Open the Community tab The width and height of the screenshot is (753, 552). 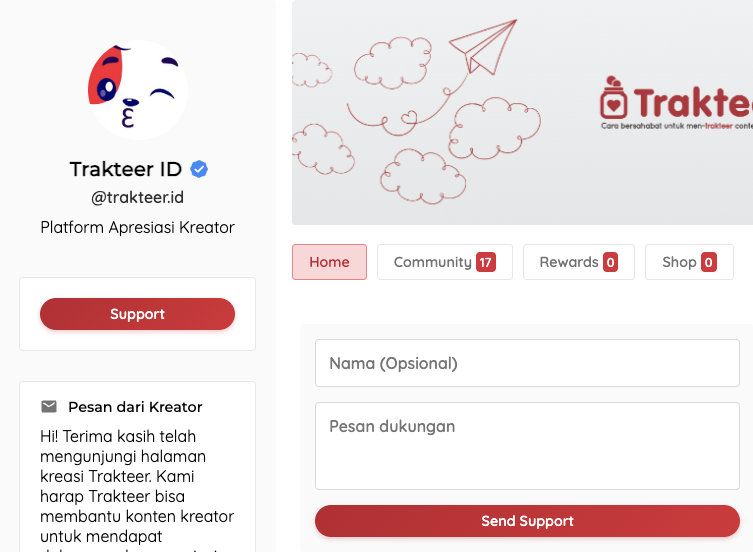(x=445, y=262)
